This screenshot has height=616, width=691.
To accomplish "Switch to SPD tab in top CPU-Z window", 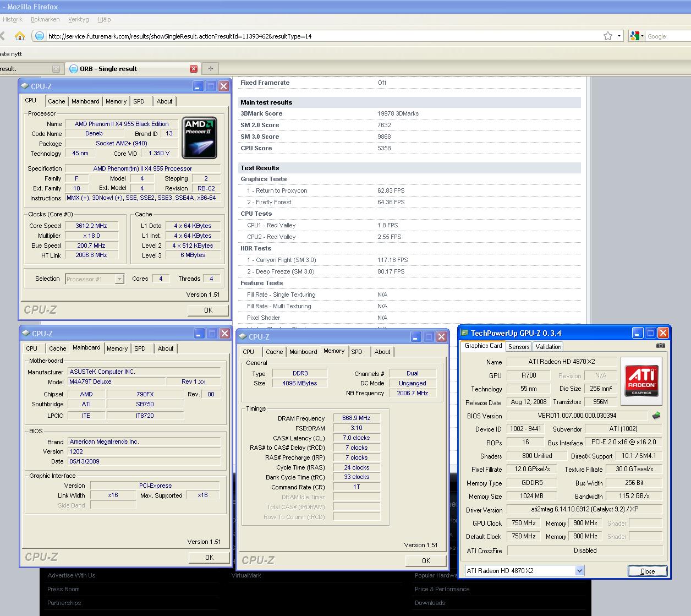I will (x=139, y=101).
